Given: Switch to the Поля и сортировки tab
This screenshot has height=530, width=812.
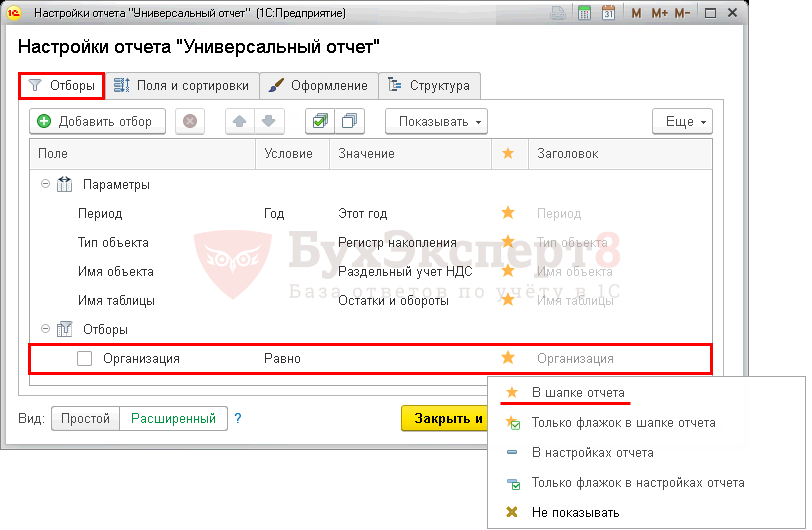Looking at the screenshot, I should pos(181,85).
